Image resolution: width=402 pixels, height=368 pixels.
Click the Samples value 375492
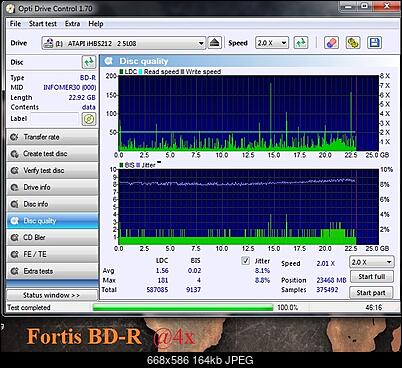click(327, 290)
